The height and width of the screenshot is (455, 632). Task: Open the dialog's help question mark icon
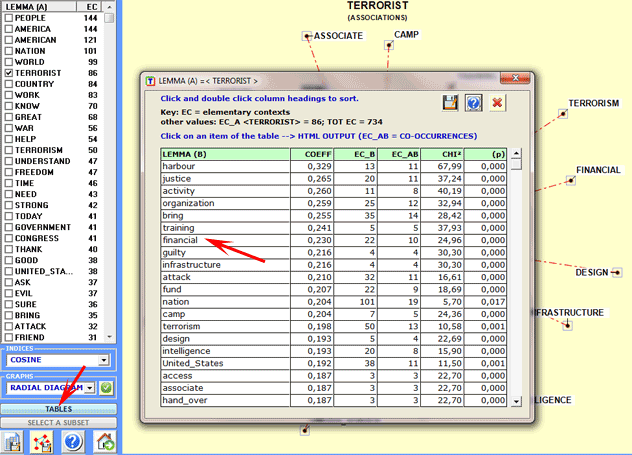click(x=474, y=103)
